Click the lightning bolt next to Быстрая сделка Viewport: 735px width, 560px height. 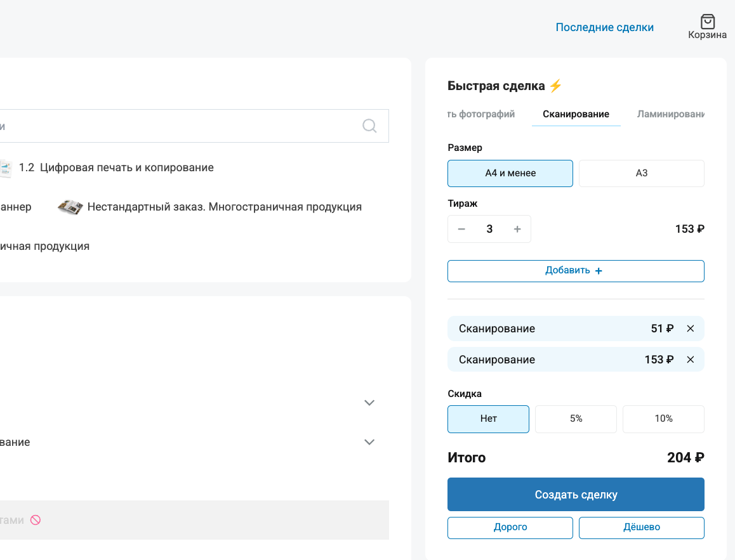[x=555, y=84]
